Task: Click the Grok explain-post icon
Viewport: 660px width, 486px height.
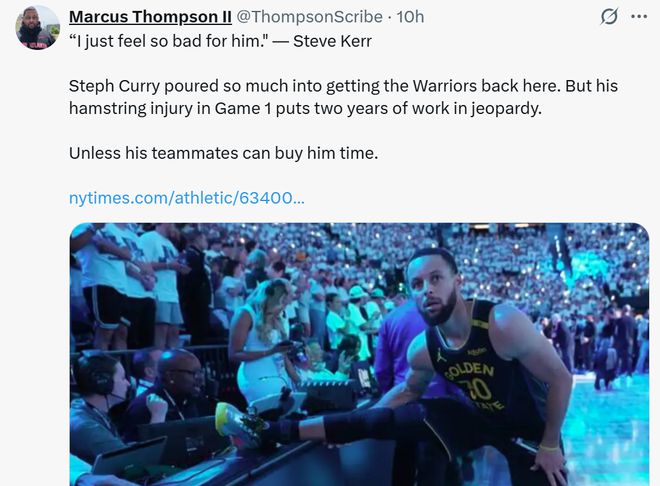Action: point(608,17)
